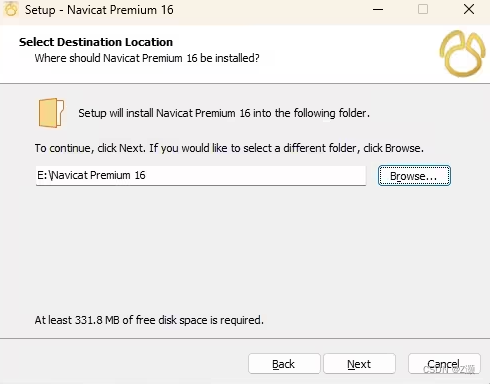
Task: Click the "To continue, click Next" instruction start
Action: click(x=90, y=148)
